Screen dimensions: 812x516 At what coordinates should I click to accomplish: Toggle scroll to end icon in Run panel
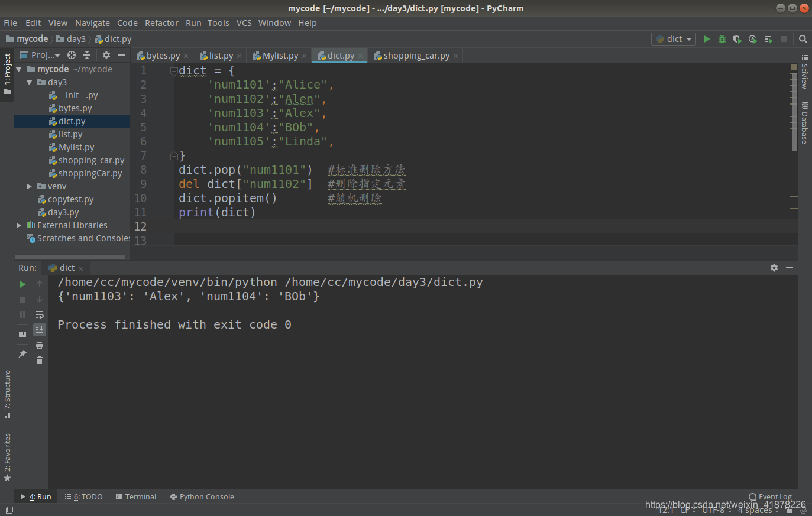pyautogui.click(x=40, y=329)
